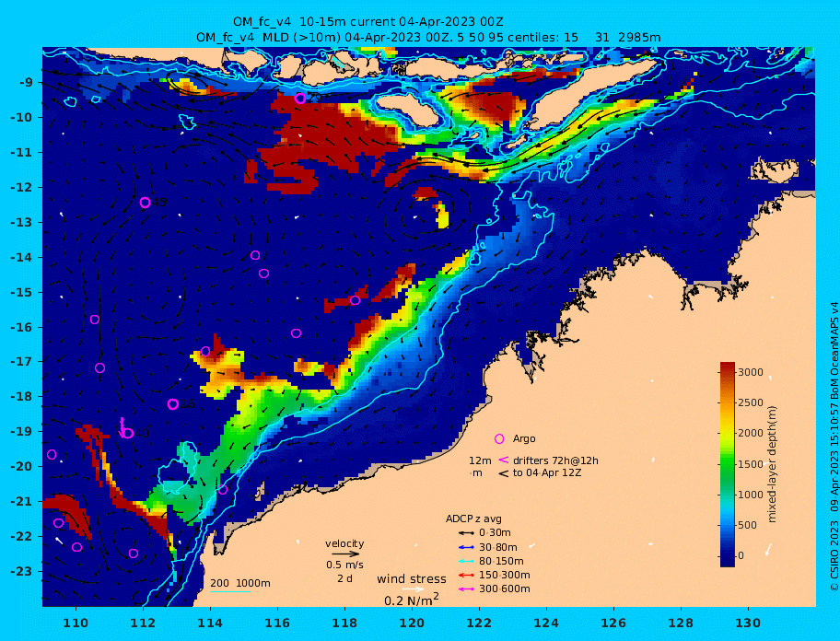Click the latitude axis label '-12'
Viewport: 840px width, 641px height.
point(21,187)
